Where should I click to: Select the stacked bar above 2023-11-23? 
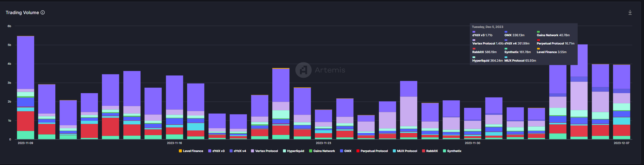point(323,124)
